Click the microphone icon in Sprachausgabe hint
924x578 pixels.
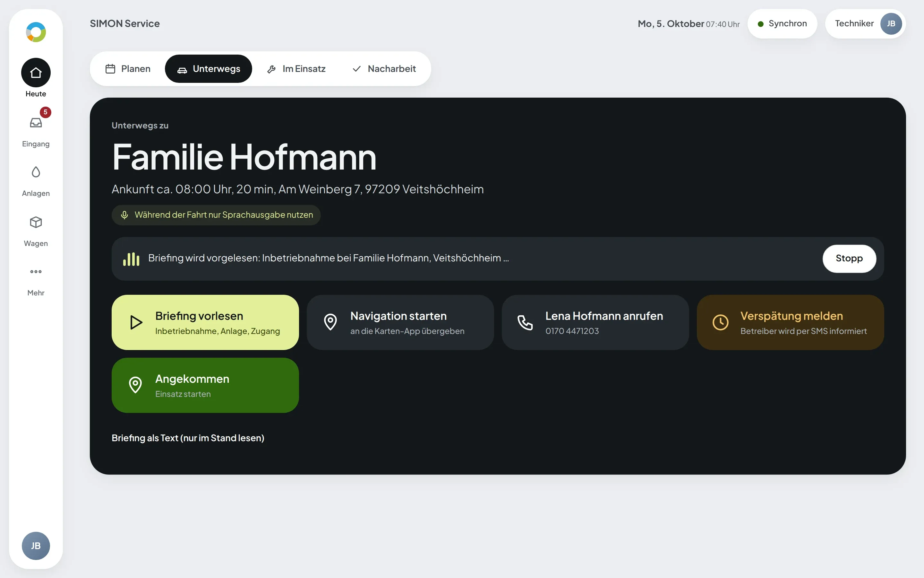124,215
